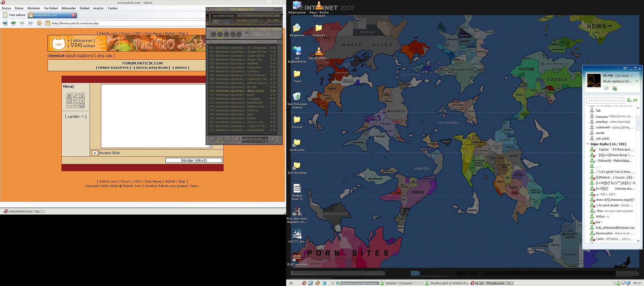Apply underline formatting in forum message editor
This screenshot has width=644, height=286.
[82, 96]
